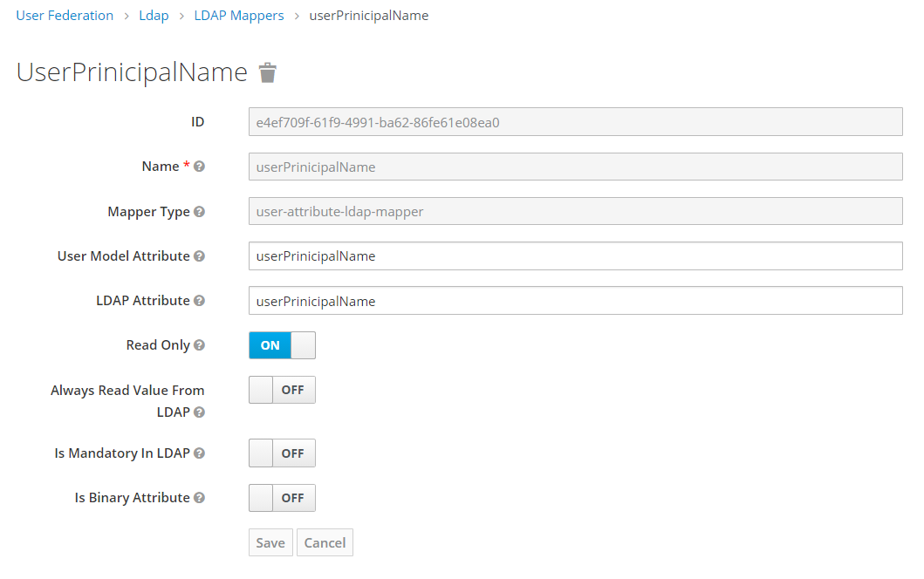Cancel the mapper changes
Screen dimensions: 924x579
325,542
